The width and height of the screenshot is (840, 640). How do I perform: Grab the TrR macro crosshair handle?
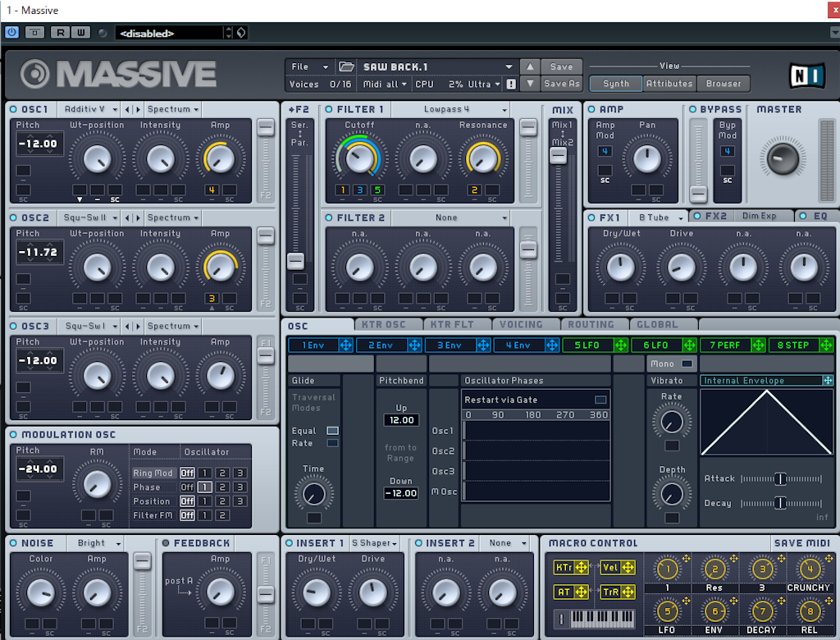628,592
